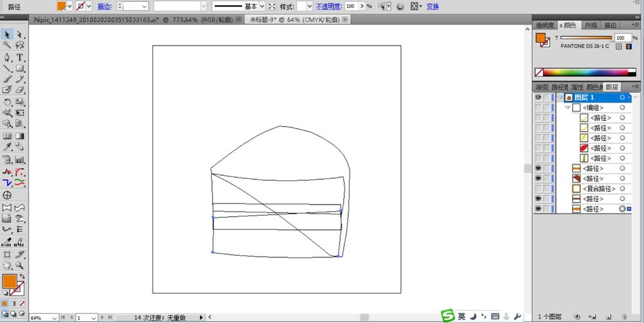Hide the bottom 路径 layer item
This screenshot has height=323, width=644.
click(x=538, y=209)
